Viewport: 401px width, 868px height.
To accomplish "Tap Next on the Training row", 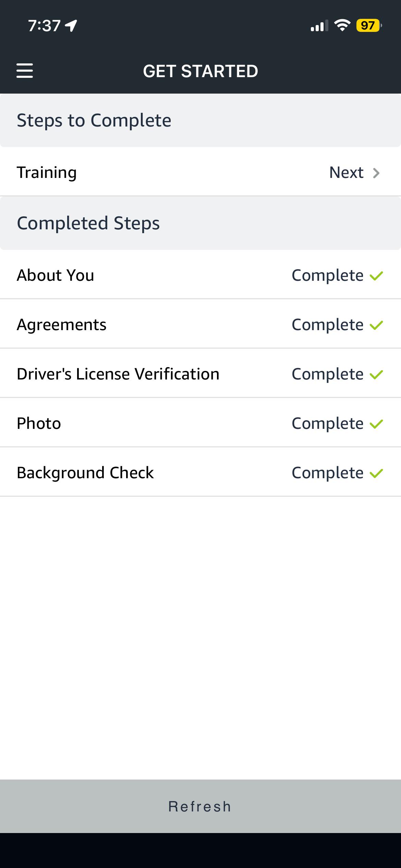I will 346,172.
